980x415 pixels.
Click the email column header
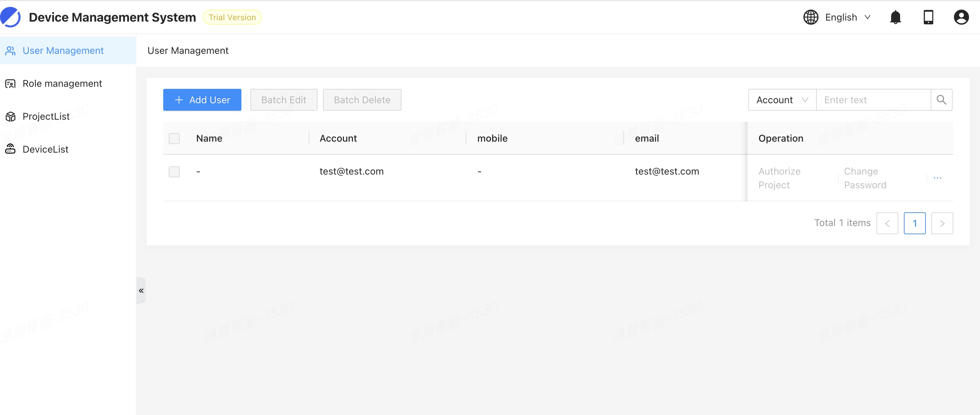646,139
